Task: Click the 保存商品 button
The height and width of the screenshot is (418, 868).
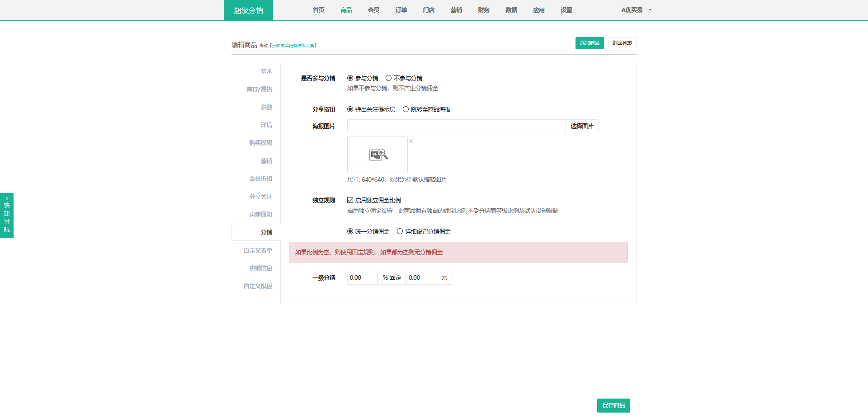Action: [x=613, y=405]
